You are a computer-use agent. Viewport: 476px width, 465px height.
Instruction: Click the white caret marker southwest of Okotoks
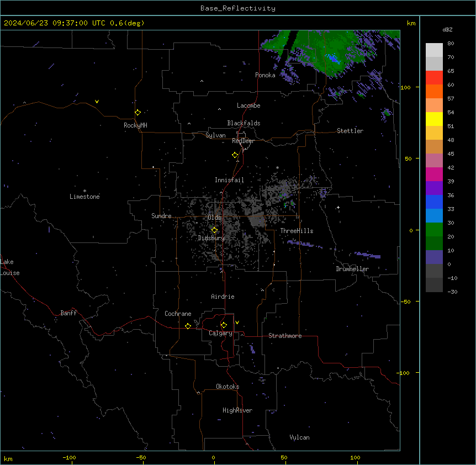(198, 393)
